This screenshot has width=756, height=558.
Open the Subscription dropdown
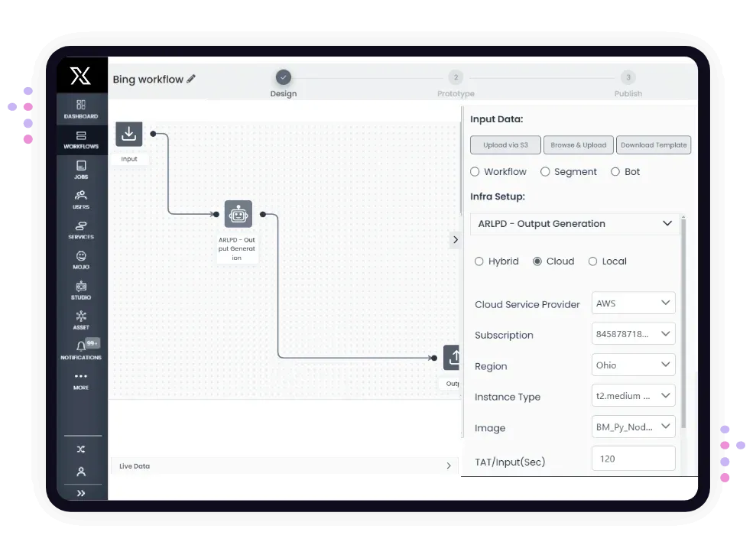pyautogui.click(x=633, y=334)
